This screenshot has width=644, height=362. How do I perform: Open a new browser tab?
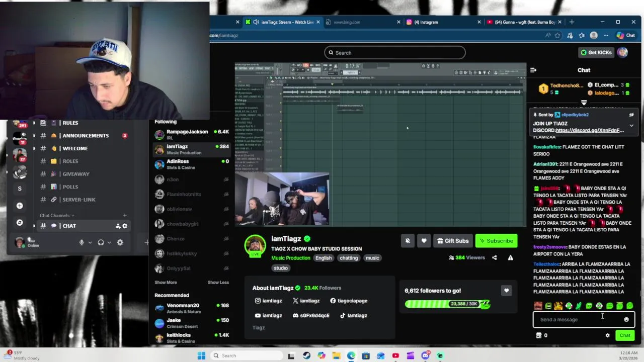572,22
